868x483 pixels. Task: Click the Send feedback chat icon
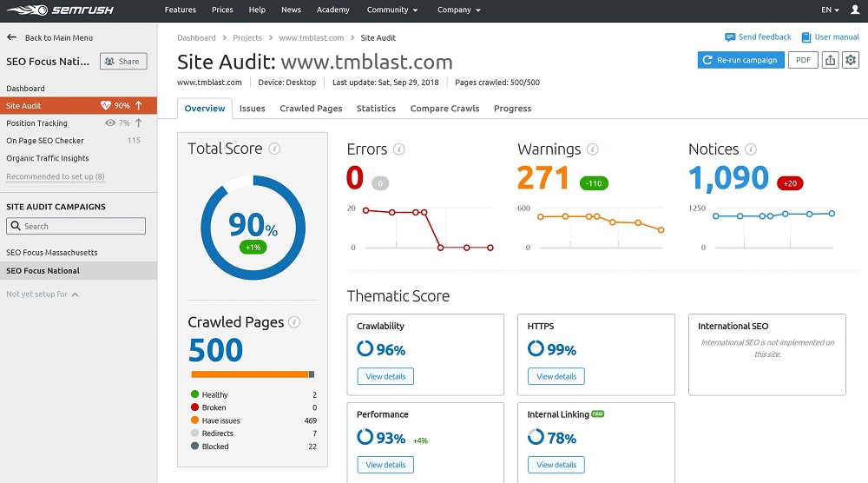tap(730, 37)
